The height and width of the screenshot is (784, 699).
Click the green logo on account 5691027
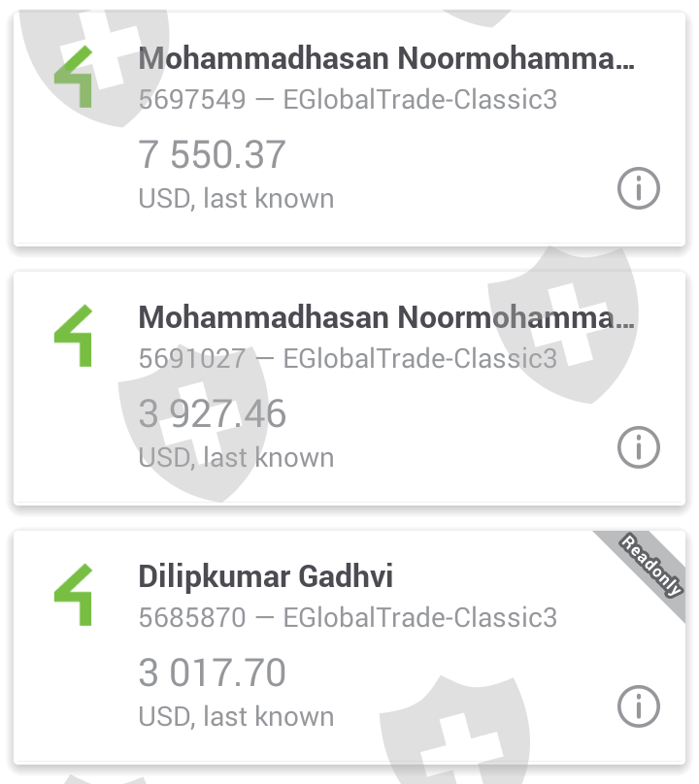click(74, 336)
